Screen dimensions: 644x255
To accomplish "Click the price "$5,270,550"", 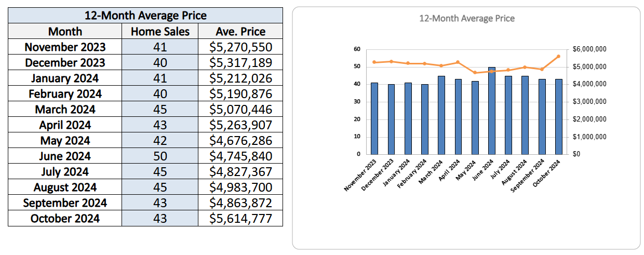I will (x=240, y=47).
